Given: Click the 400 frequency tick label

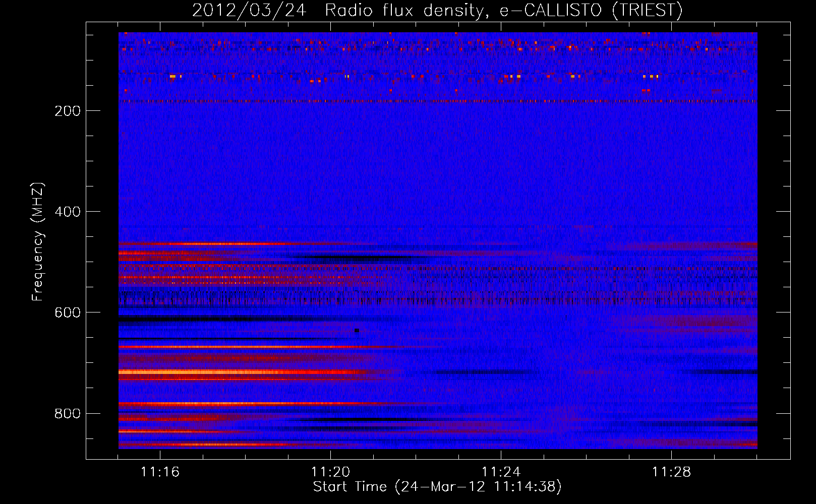Looking at the screenshot, I should (68, 212).
